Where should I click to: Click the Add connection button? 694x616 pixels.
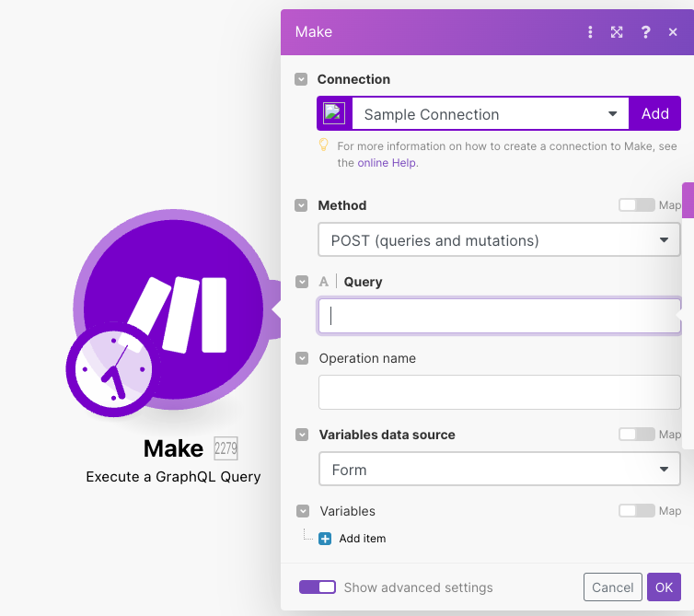(x=655, y=114)
